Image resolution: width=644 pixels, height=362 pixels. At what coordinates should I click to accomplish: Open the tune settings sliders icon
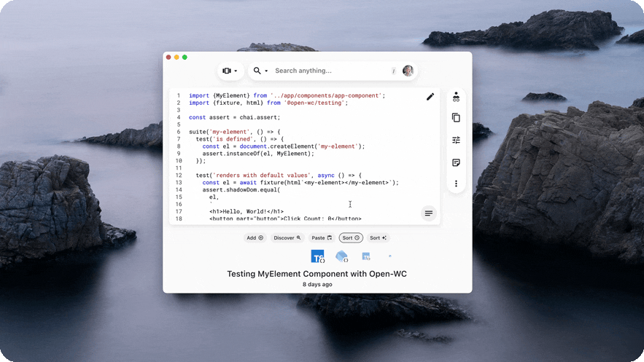[x=456, y=140]
